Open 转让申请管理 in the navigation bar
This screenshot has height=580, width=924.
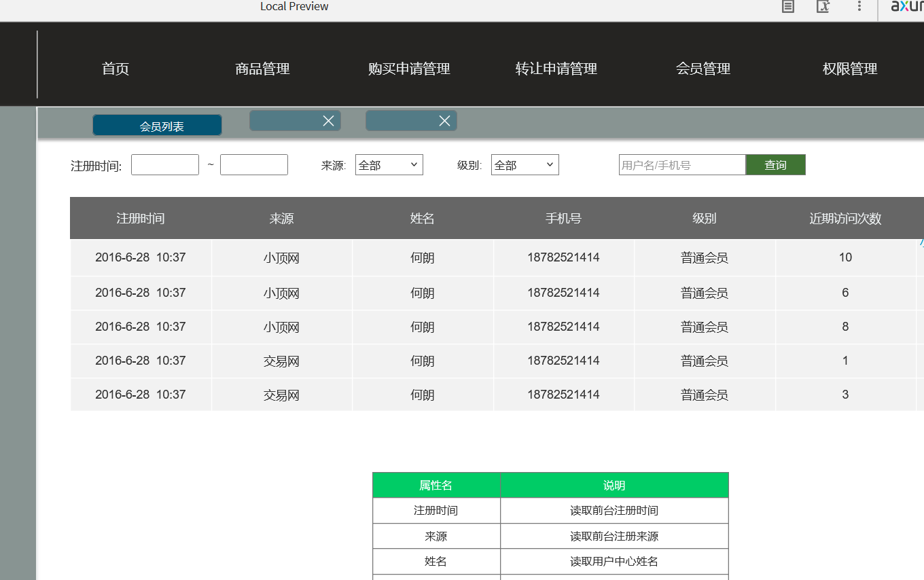tap(556, 69)
